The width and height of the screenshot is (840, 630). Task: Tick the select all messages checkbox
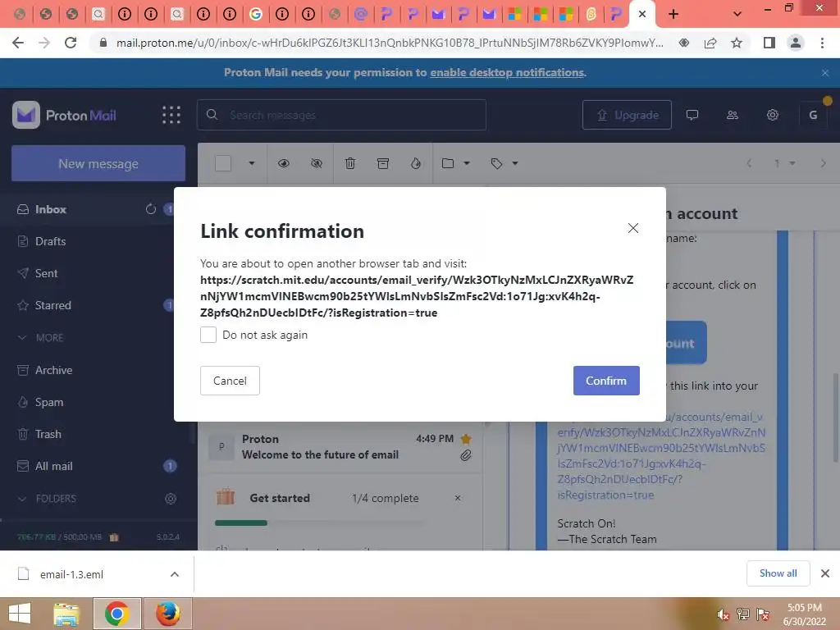pyautogui.click(x=223, y=163)
